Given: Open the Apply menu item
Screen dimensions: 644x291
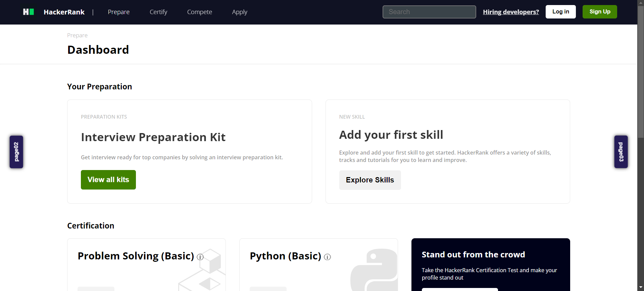Looking at the screenshot, I should [x=240, y=12].
